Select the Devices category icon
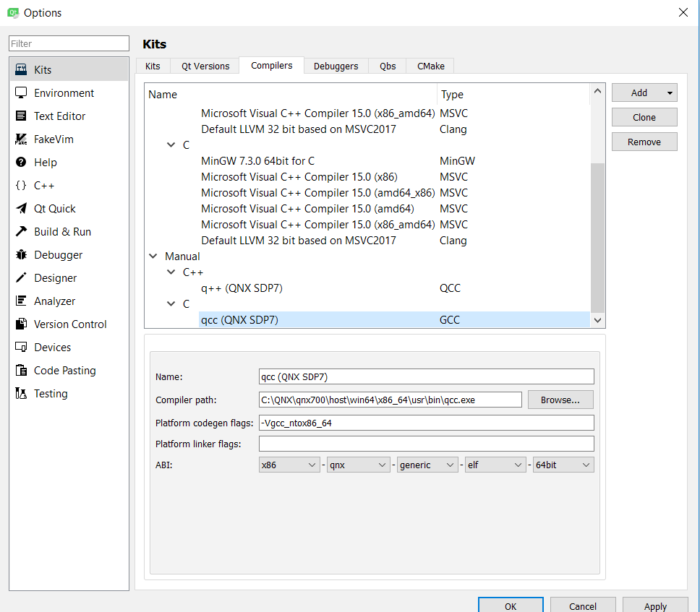This screenshot has height=612, width=700. (21, 347)
